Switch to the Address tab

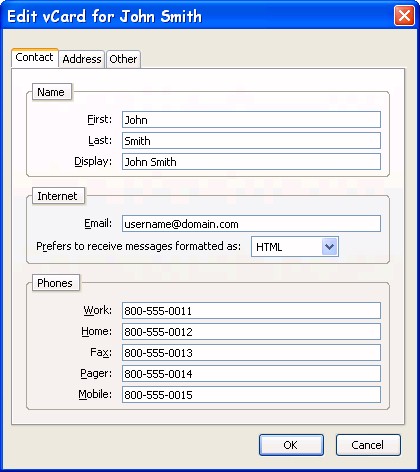point(82,59)
